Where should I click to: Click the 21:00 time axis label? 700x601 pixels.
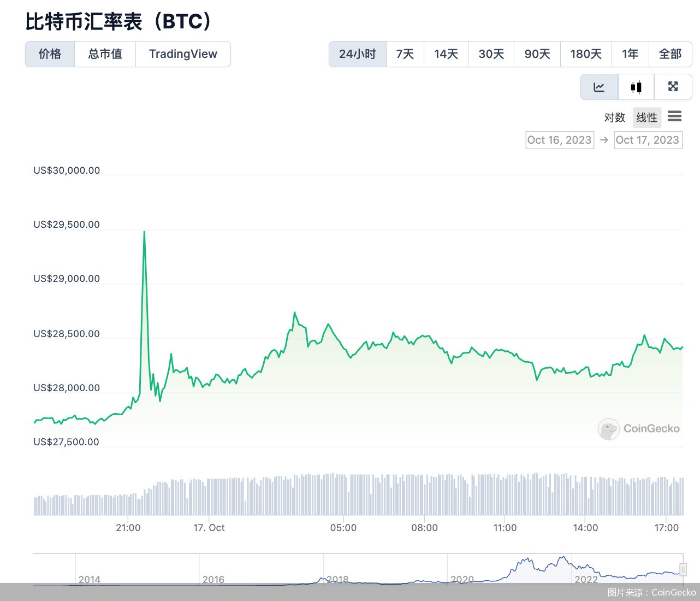coord(128,528)
